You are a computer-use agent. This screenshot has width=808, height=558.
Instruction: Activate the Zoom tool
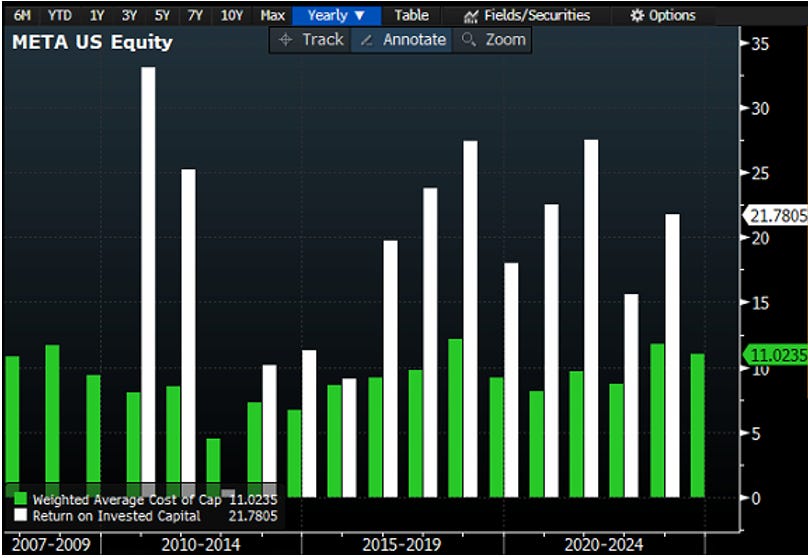click(492, 40)
